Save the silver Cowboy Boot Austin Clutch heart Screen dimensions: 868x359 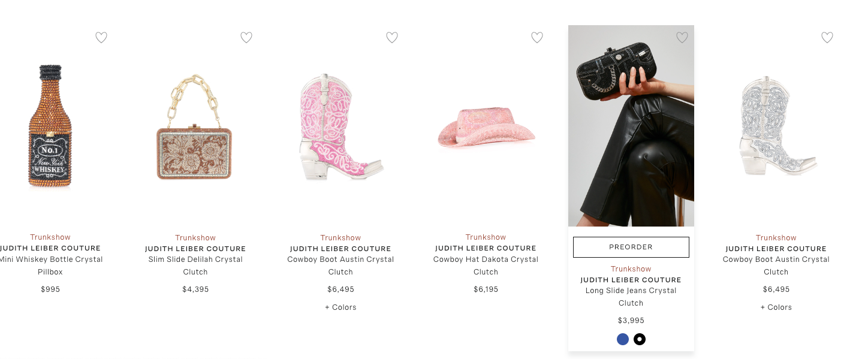827,38
